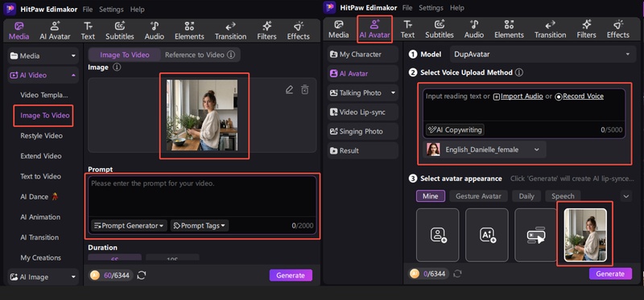Viewport: 644px width, 300px height.
Task: Select the Mine avatar category
Action: [430, 196]
